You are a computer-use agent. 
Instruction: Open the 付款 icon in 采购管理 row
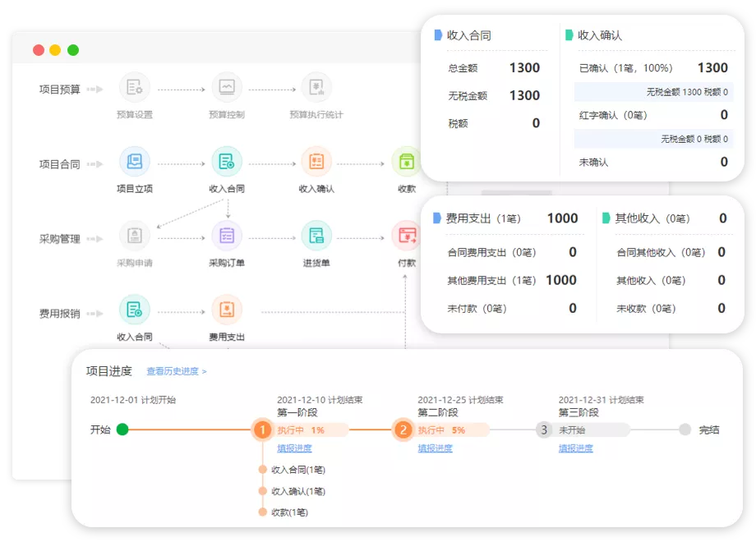click(x=406, y=236)
